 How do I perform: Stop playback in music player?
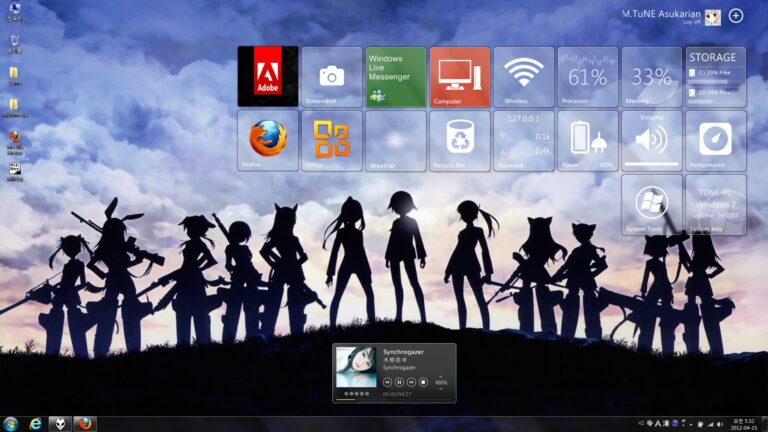pyautogui.click(x=423, y=382)
